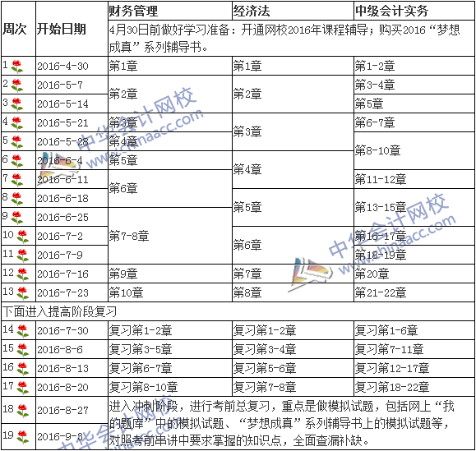This screenshot has width=476, height=451.
Task: Click the flower icon in week 15 row
Action: 22,350
